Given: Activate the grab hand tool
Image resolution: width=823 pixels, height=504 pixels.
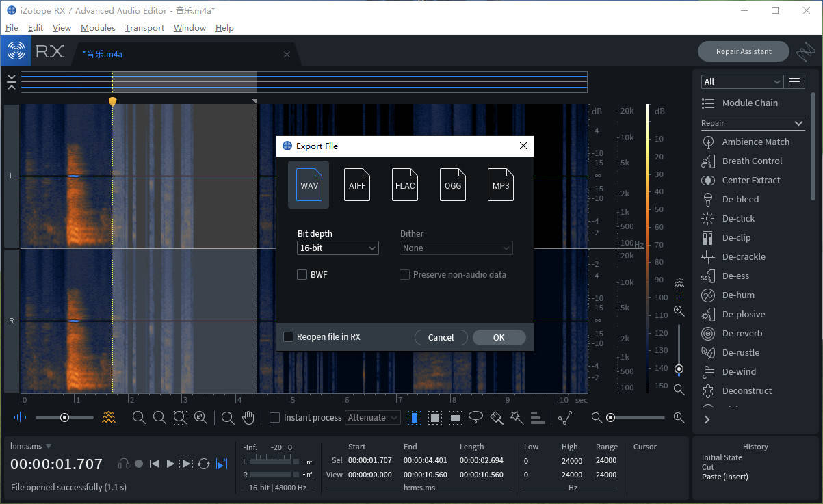Looking at the screenshot, I should 248,417.
